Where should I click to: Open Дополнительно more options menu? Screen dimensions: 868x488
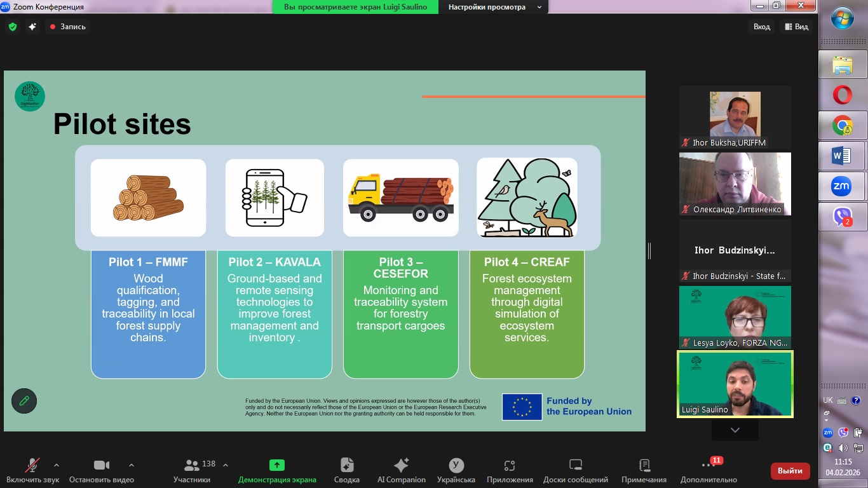click(x=709, y=470)
